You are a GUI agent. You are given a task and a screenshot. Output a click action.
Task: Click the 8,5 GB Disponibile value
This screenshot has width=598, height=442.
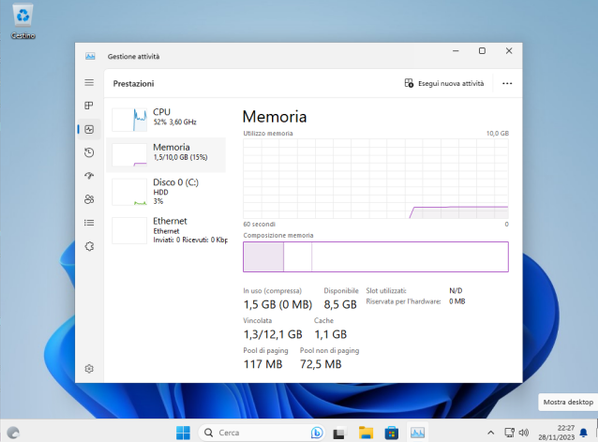[x=340, y=304]
